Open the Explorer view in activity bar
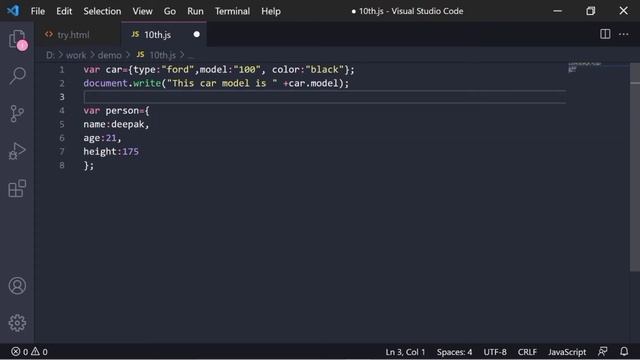This screenshot has width=640, height=360. [17, 39]
